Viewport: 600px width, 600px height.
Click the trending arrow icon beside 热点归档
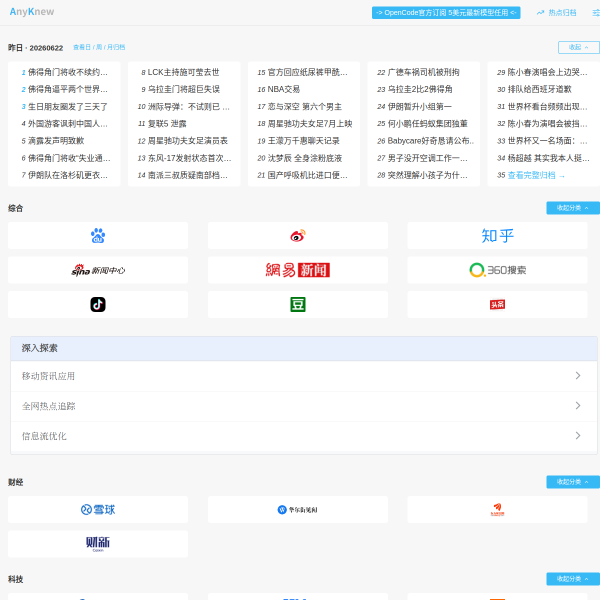click(540, 13)
